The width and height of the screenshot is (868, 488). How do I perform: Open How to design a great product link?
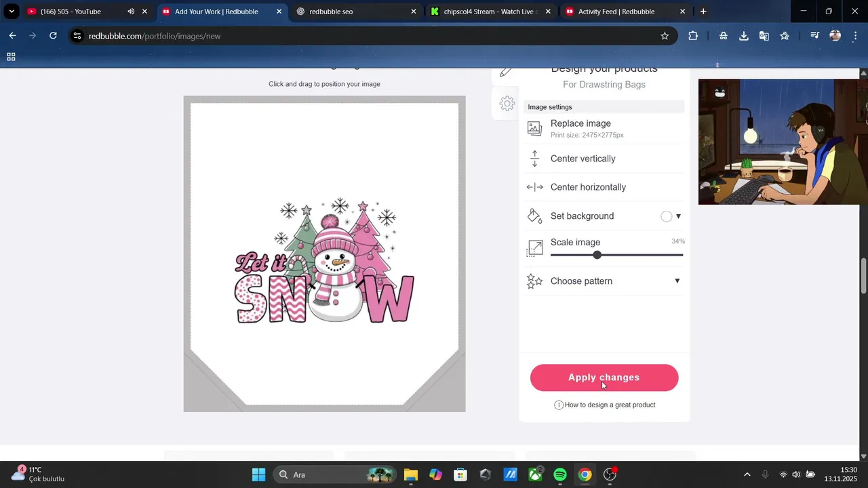(x=610, y=405)
